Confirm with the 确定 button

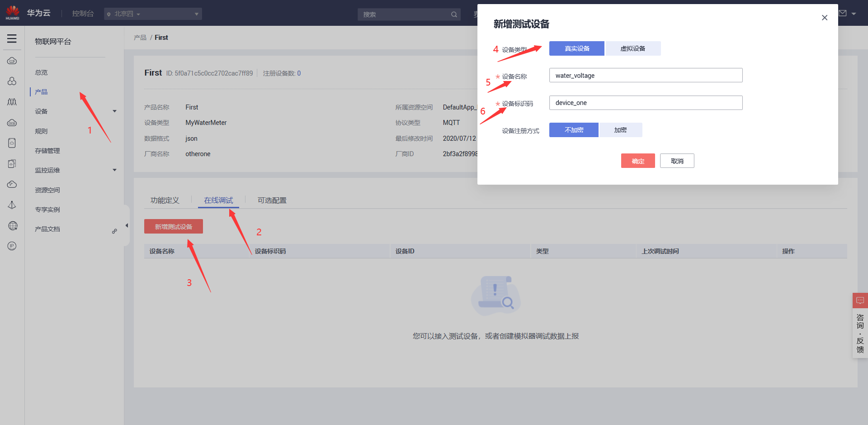[637, 161]
